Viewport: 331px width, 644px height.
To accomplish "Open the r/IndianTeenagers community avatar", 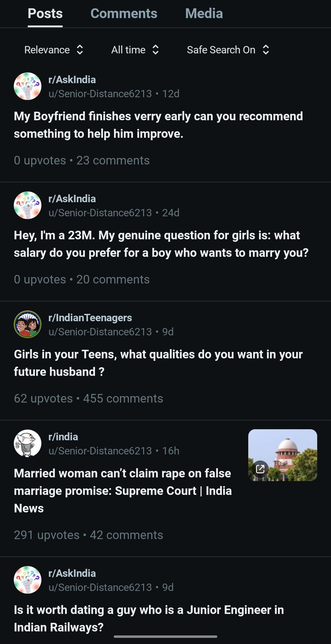I will 28,324.
